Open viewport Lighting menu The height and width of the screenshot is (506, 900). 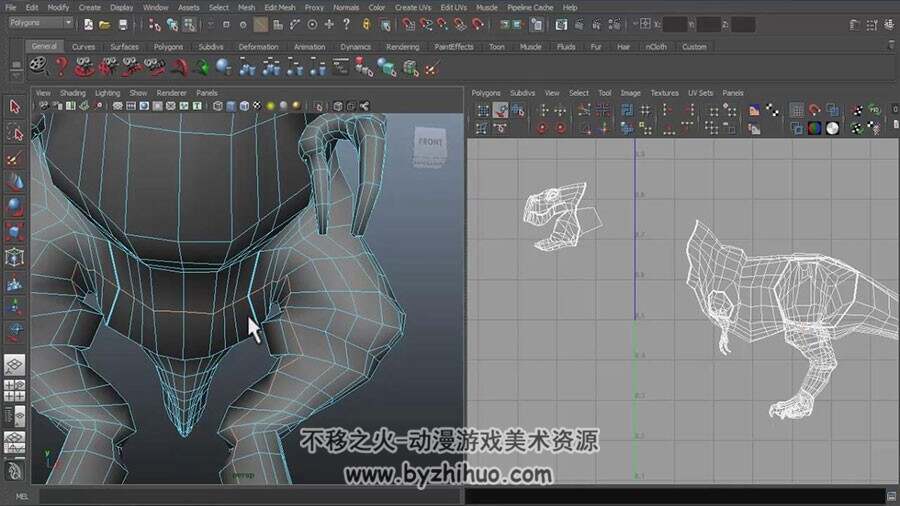(x=107, y=93)
